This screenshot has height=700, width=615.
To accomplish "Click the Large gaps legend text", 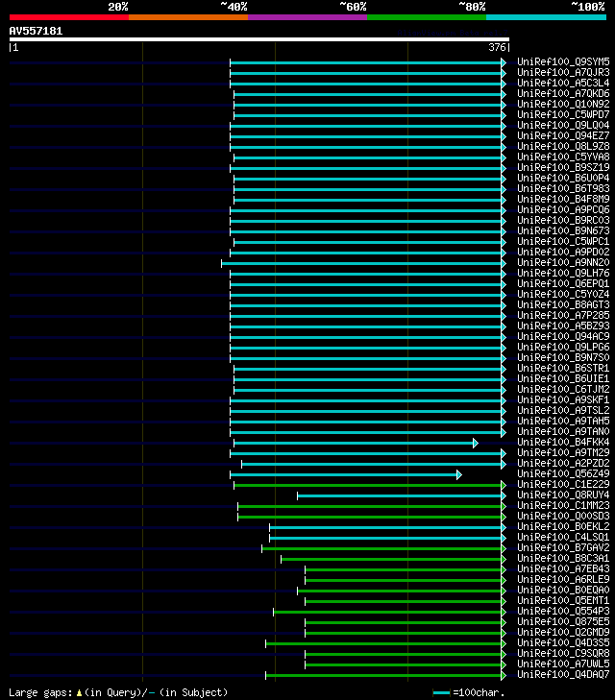I will pyautogui.click(x=40, y=693).
